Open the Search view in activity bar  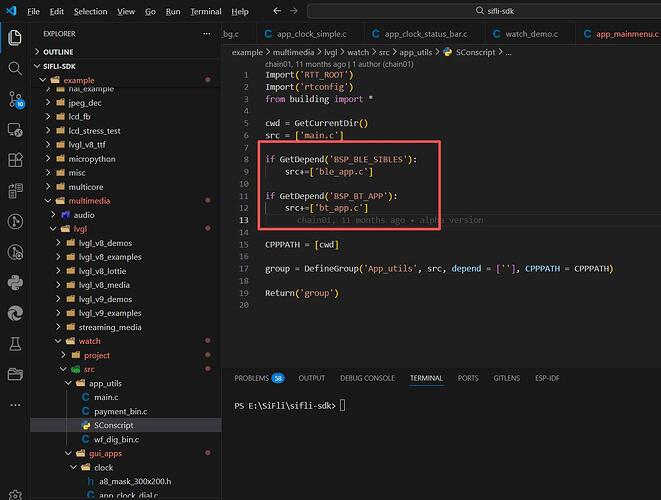coord(15,68)
